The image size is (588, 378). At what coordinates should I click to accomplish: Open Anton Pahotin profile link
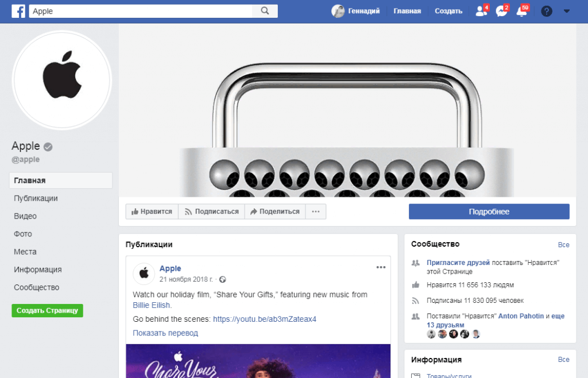pyautogui.click(x=521, y=316)
